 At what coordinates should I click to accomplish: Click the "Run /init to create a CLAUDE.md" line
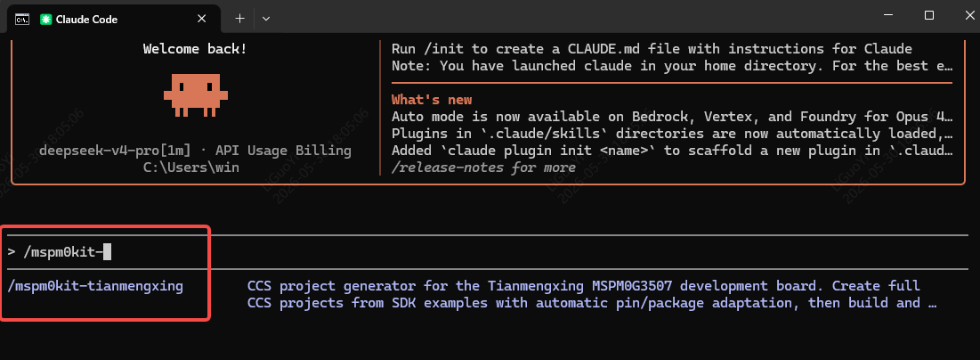click(x=652, y=49)
